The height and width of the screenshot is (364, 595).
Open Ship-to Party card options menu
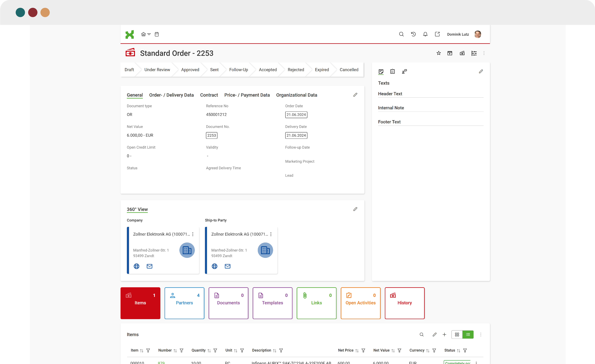pyautogui.click(x=271, y=234)
